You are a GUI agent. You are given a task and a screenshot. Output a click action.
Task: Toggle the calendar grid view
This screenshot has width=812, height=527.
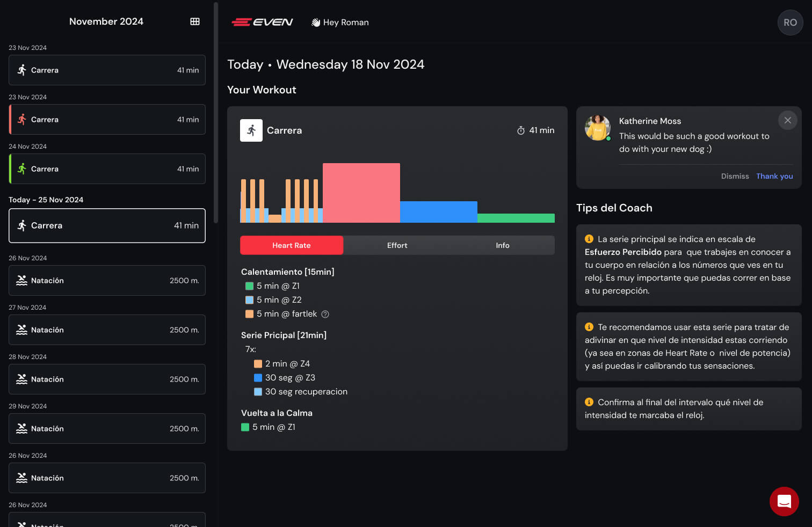click(194, 21)
